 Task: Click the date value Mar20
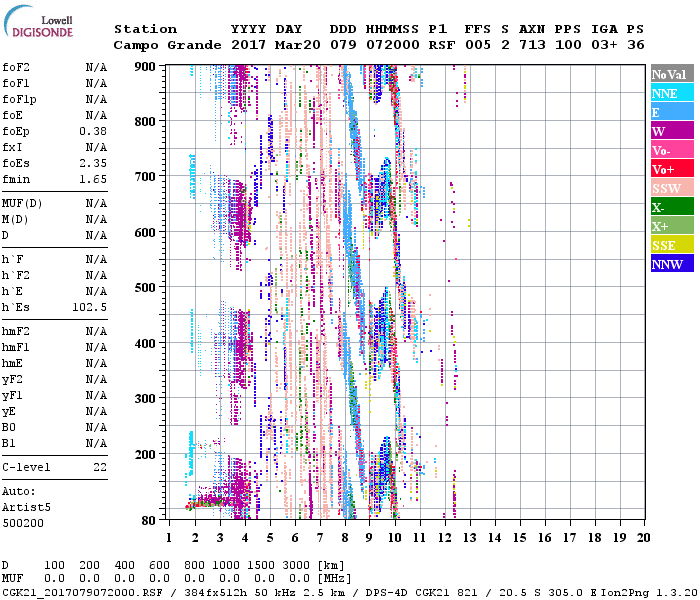coord(298,45)
